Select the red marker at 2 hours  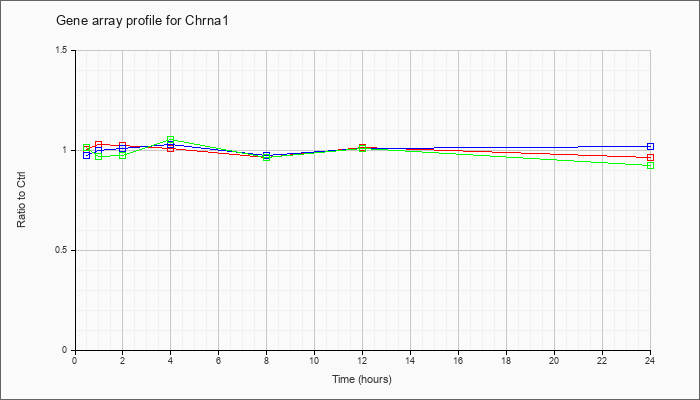point(122,146)
